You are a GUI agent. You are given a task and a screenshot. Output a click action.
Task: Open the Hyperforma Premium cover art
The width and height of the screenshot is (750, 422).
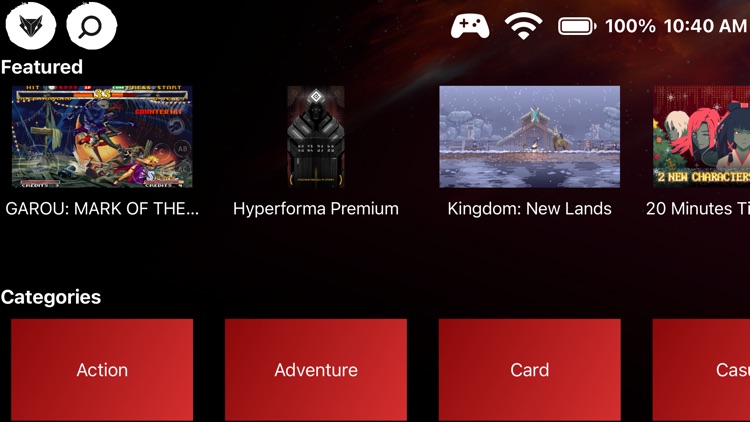(316, 136)
